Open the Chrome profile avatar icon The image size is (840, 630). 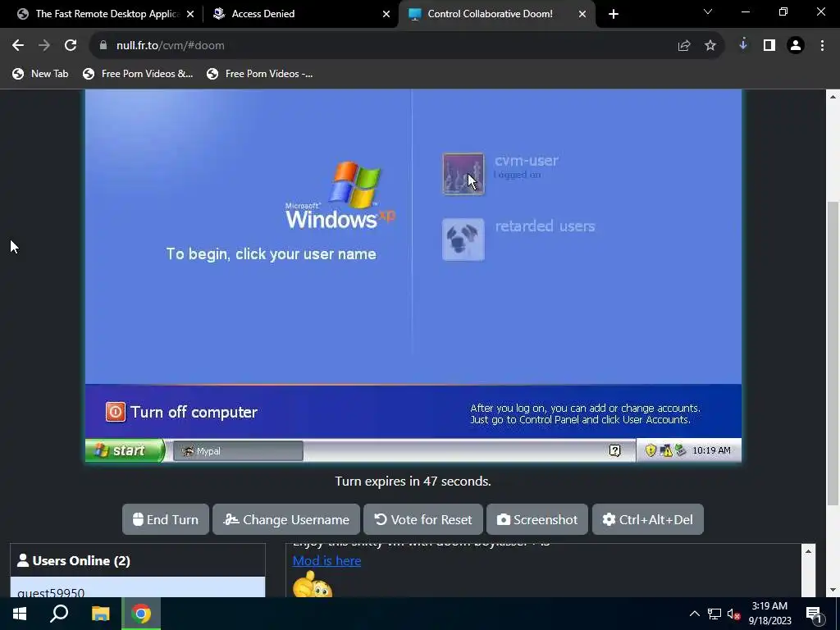tap(796, 46)
